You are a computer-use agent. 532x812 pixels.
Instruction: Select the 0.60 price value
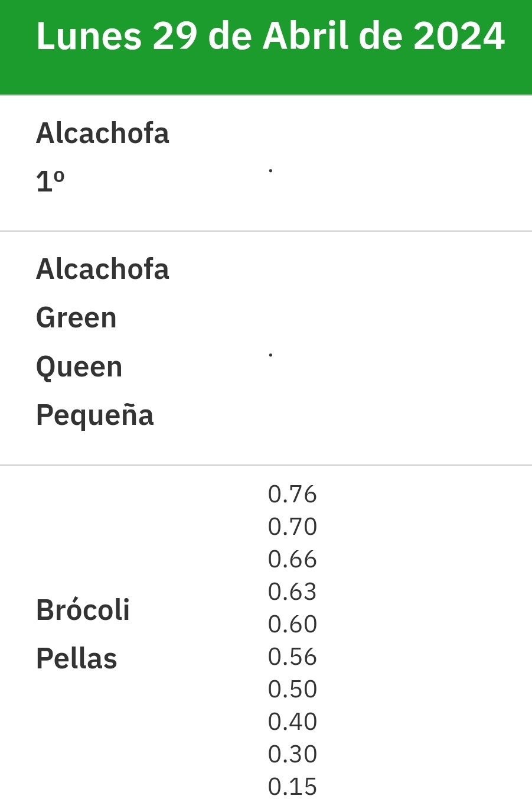click(292, 624)
